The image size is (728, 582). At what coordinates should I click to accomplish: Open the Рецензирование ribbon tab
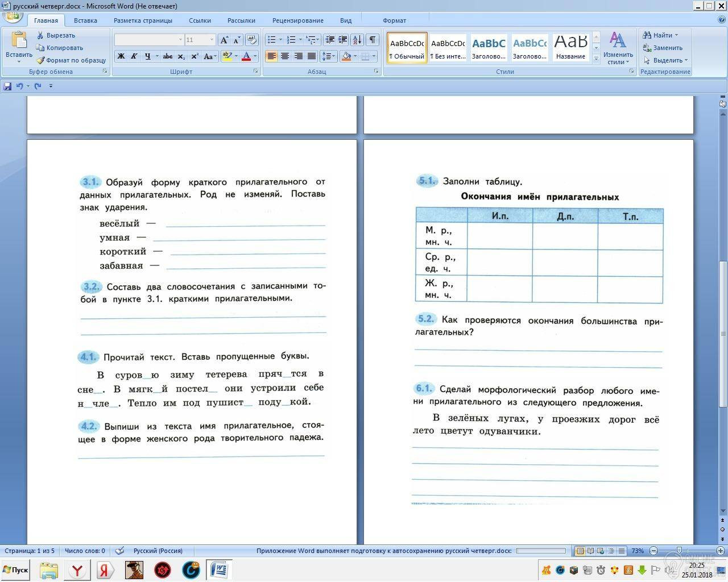(297, 20)
